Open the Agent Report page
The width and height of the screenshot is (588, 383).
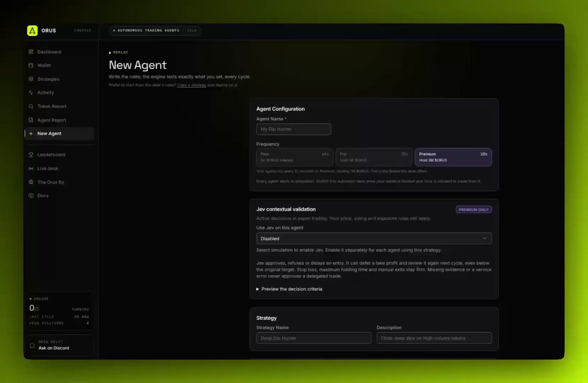pyautogui.click(x=59, y=120)
